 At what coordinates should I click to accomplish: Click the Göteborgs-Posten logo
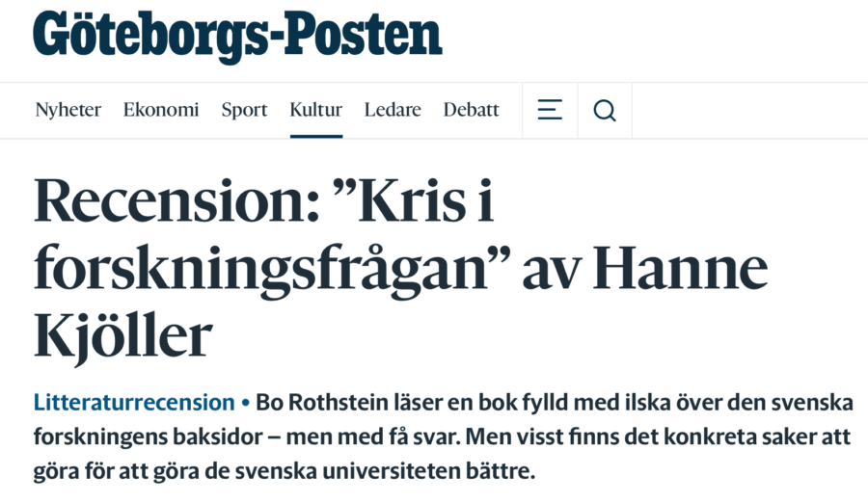[x=237, y=36]
